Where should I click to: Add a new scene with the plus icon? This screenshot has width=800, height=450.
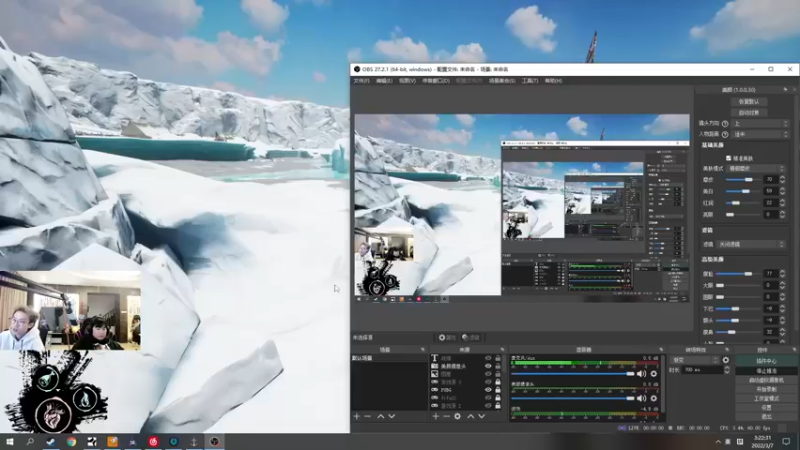[357, 416]
